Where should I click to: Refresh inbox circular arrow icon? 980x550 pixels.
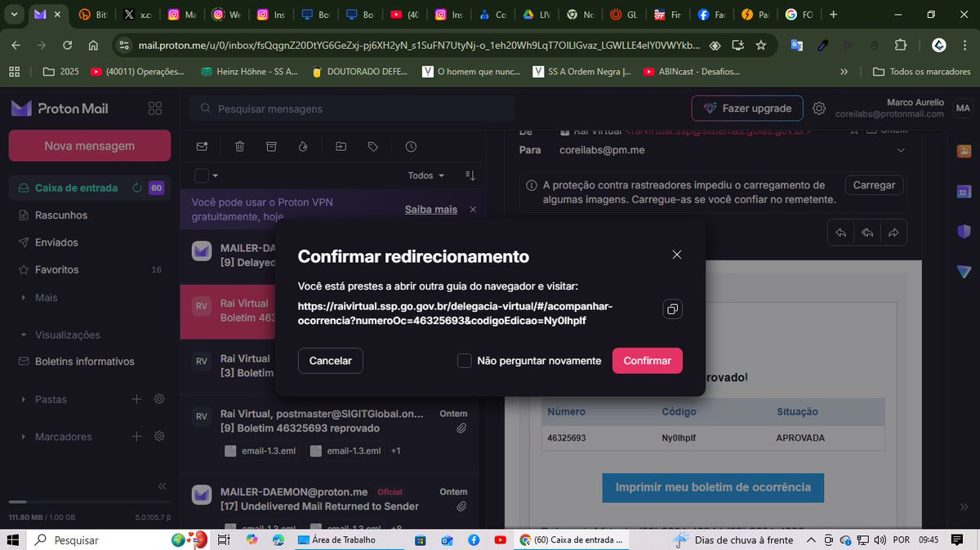pyautogui.click(x=137, y=188)
